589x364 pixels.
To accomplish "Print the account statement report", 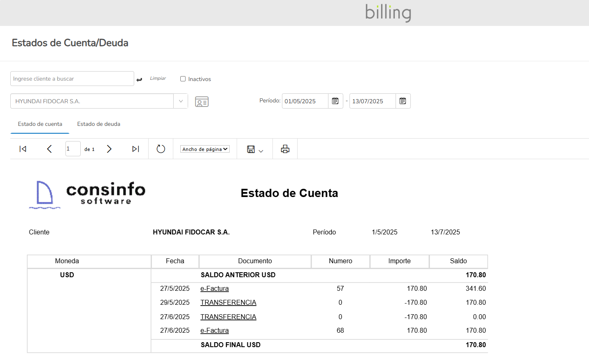I will 285,149.
